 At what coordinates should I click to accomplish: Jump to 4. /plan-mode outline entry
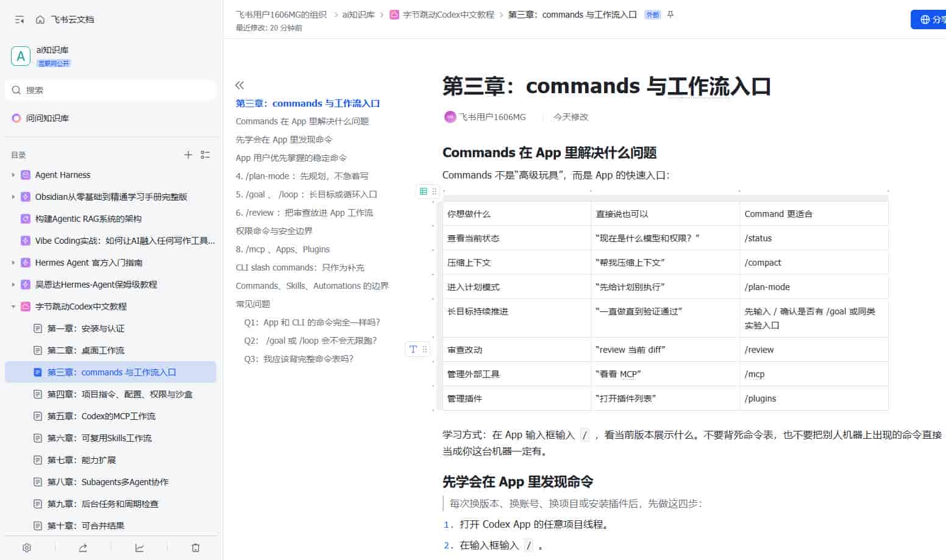[302, 176]
